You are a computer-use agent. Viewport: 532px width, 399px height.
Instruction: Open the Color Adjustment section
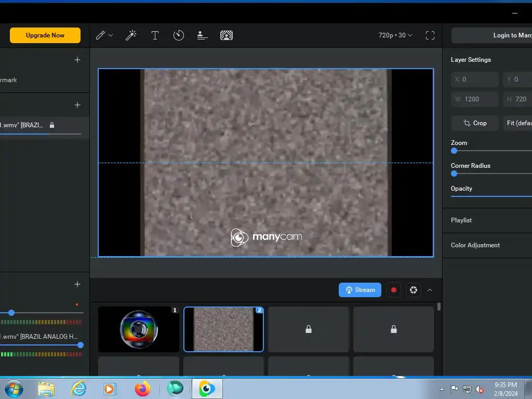(475, 245)
